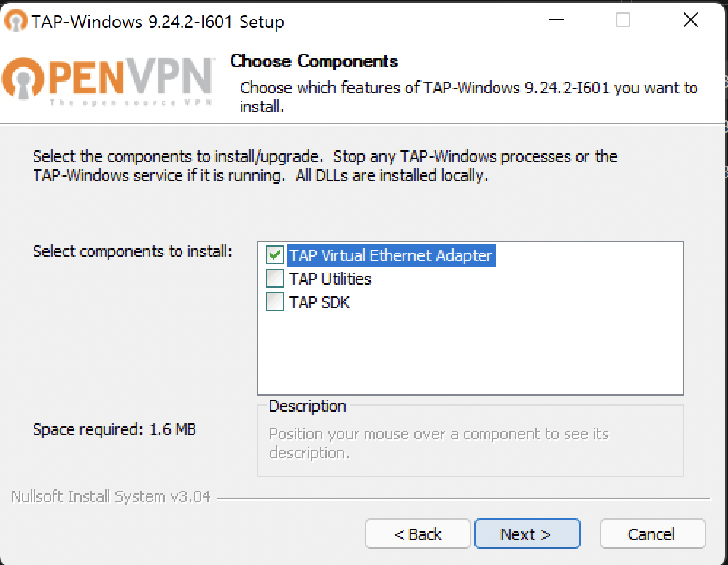Image resolution: width=728 pixels, height=565 pixels.
Task: Select the TAP SDK label text
Action: pyautogui.click(x=319, y=302)
